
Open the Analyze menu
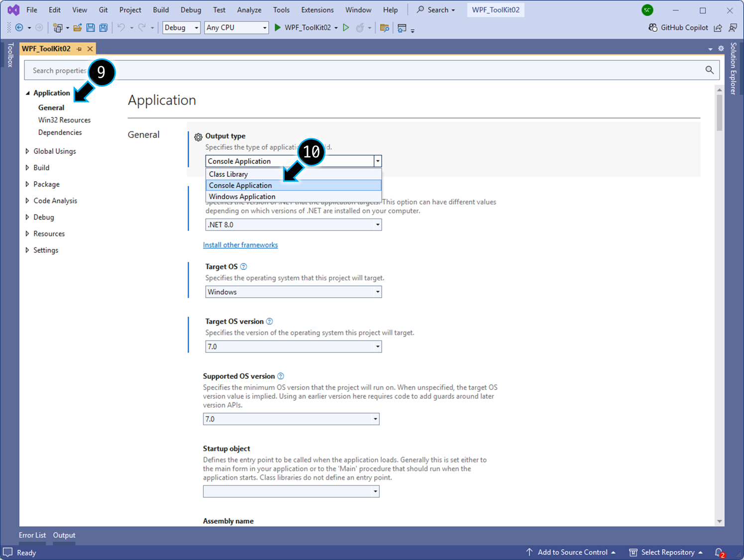tap(249, 10)
